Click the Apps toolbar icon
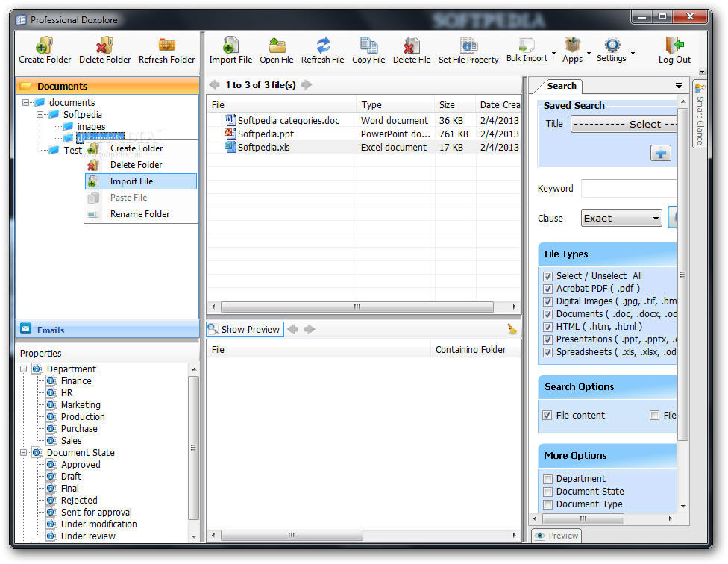 572,45
